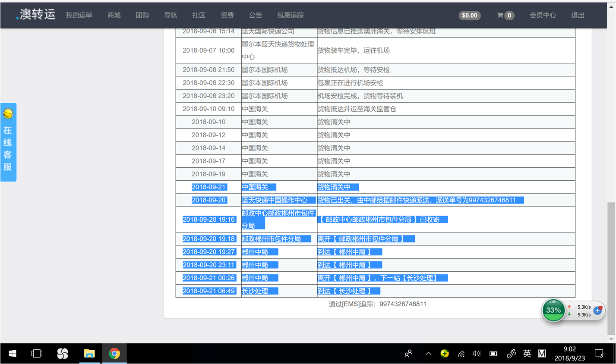Open the Windows Start menu
The width and height of the screenshot is (616, 364).
click(13, 354)
